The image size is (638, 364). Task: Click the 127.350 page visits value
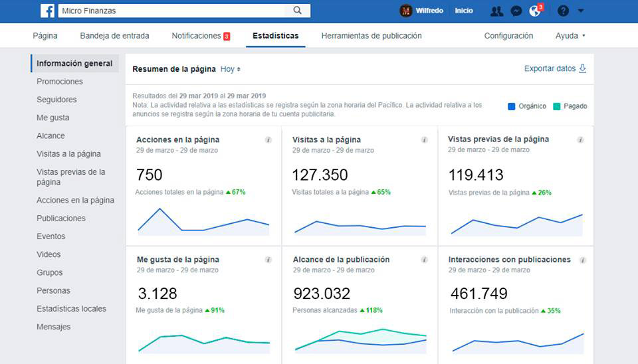[320, 175]
